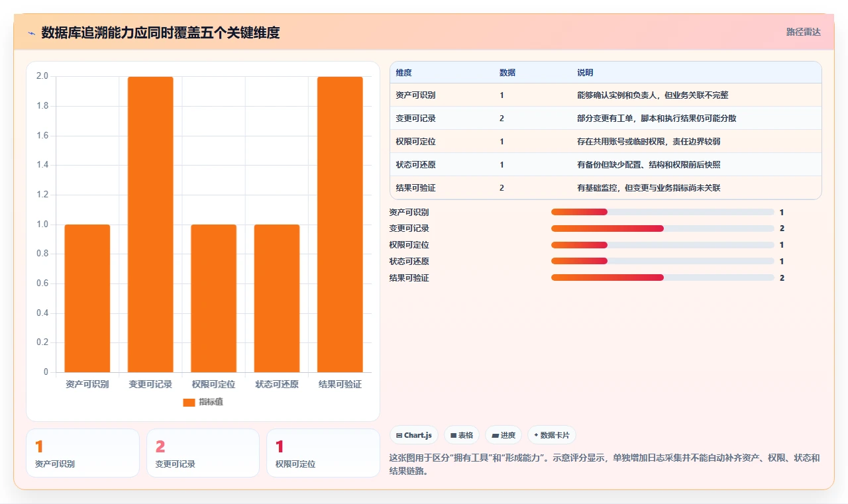Click the 结果可验证 x-axis label
The height and width of the screenshot is (504, 848).
340,384
